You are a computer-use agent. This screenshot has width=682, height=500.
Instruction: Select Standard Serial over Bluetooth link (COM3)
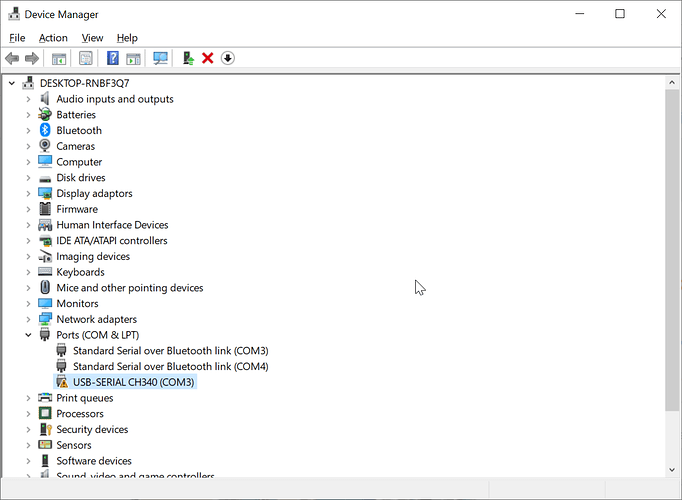[170, 350]
